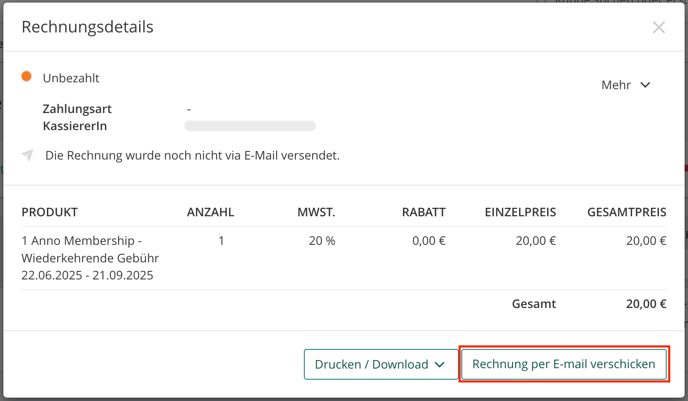Send invoice via Rechnung per E-mail verschicken
The image size is (688, 401).
[564, 364]
